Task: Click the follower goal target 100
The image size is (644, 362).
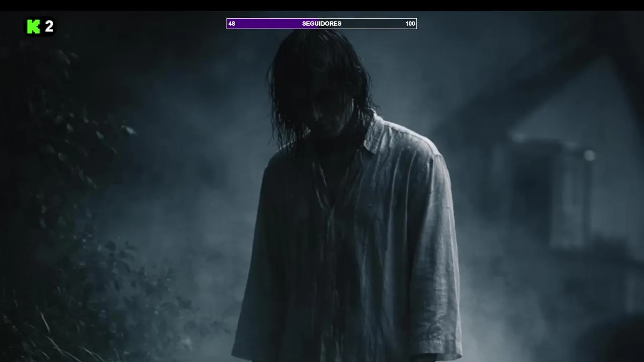Action: coord(410,24)
